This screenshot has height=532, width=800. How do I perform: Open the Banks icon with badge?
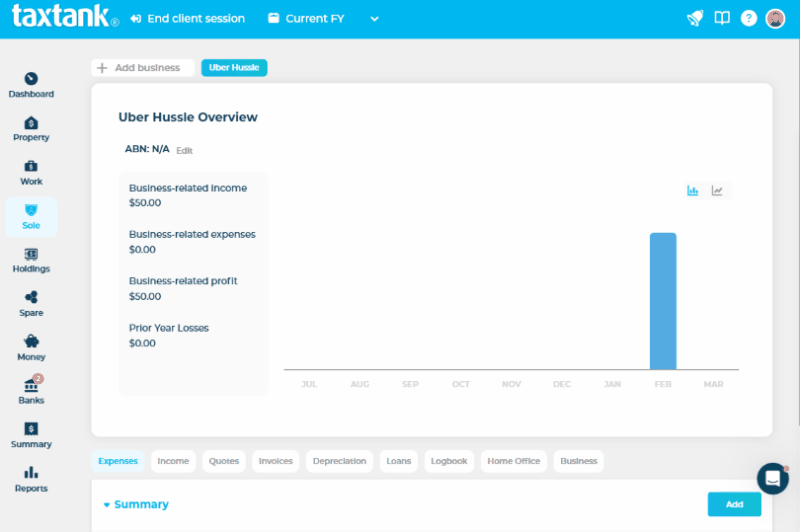click(x=31, y=386)
